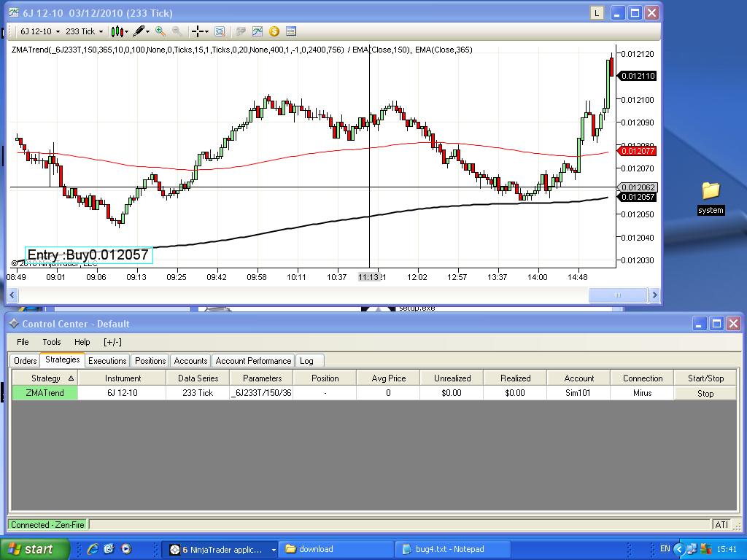
Task: Switch to the Positions tab
Action: click(150, 360)
